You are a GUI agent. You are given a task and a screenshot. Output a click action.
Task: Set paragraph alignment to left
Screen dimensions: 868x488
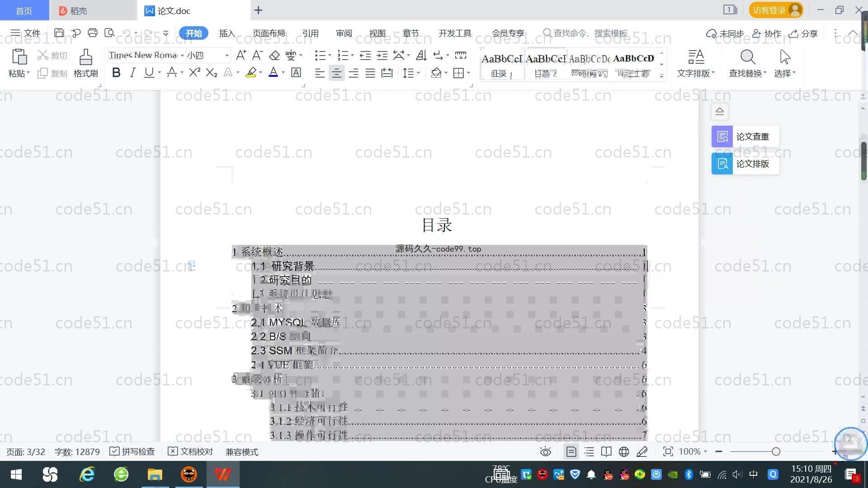click(320, 73)
